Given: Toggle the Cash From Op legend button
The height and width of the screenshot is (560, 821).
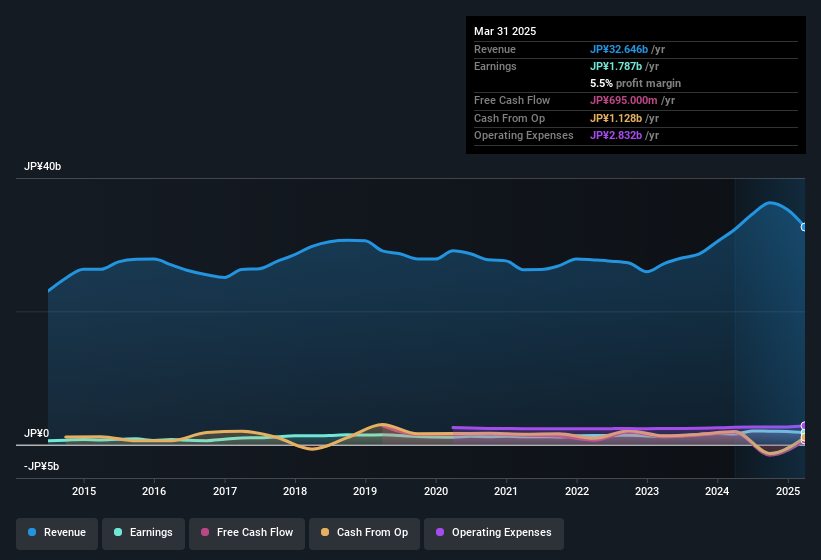Looking at the screenshot, I should click(x=364, y=533).
